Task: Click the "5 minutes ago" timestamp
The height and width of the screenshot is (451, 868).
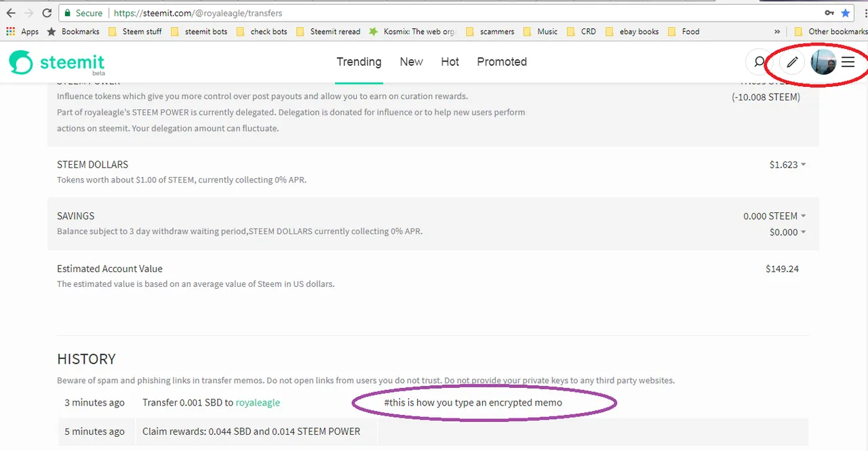Action: click(94, 431)
